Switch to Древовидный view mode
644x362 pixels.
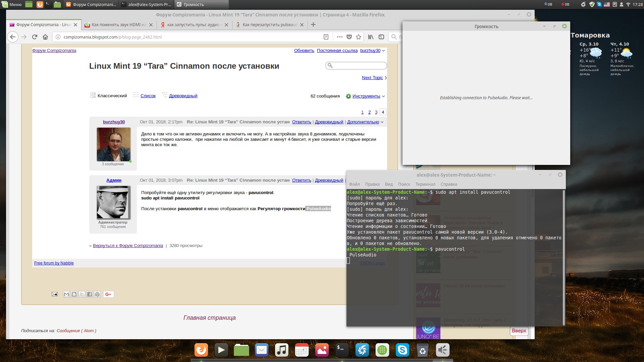183,96
